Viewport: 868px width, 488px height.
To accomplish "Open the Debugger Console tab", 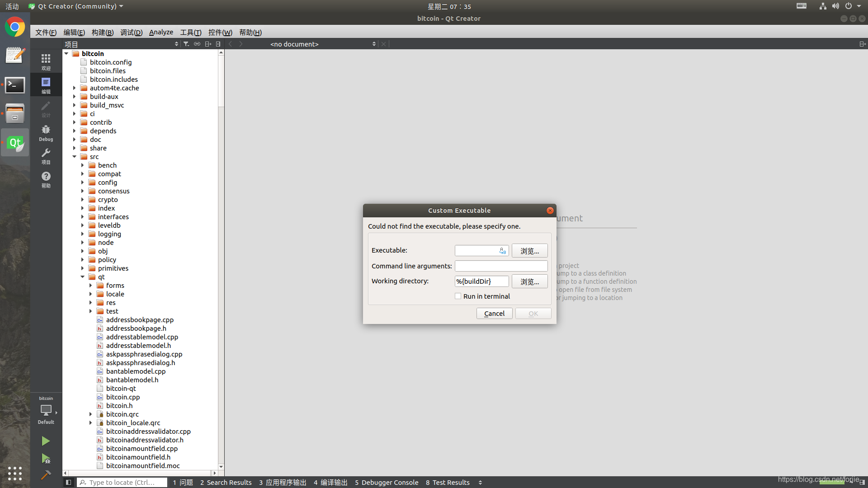I will pyautogui.click(x=387, y=482).
